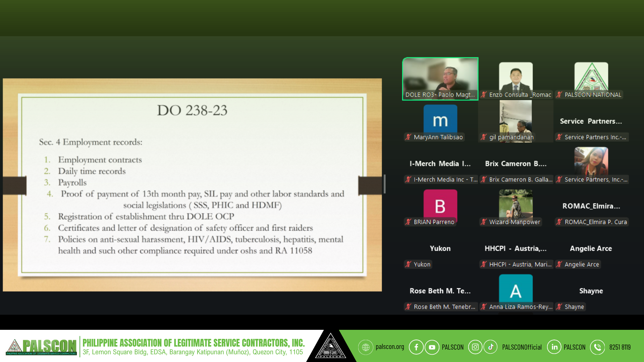
Task: Click 'Employment contracts' list item
Action: coord(100,160)
